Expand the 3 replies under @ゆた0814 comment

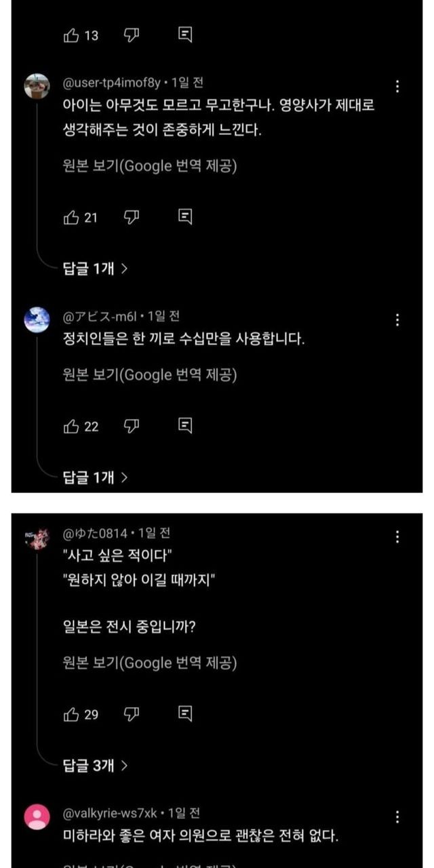tap(95, 766)
